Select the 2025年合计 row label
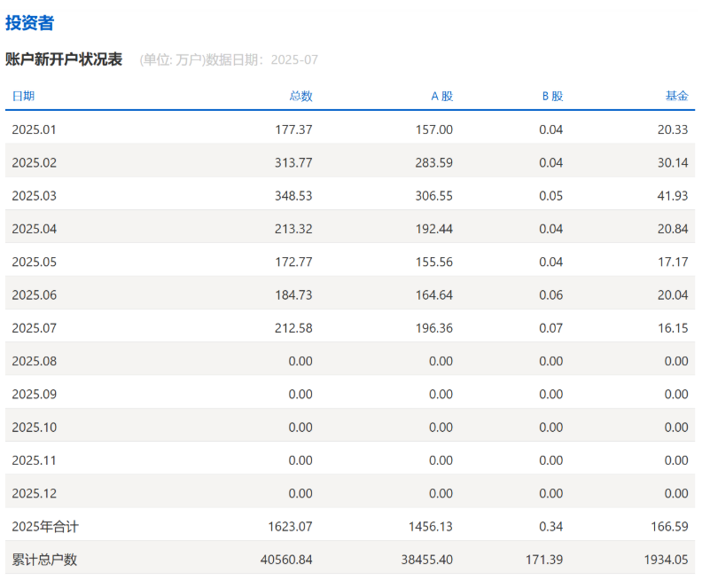710x588 pixels. coord(45,527)
